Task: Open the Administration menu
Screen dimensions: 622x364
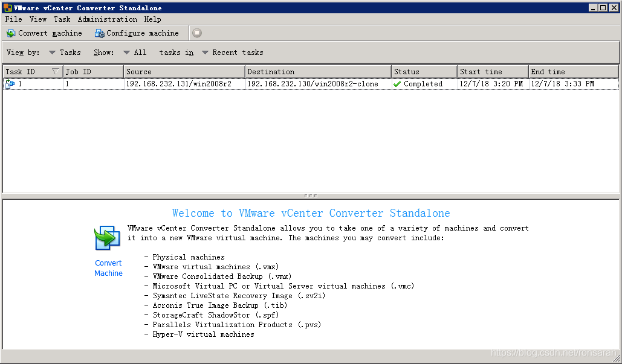Action: coord(108,19)
